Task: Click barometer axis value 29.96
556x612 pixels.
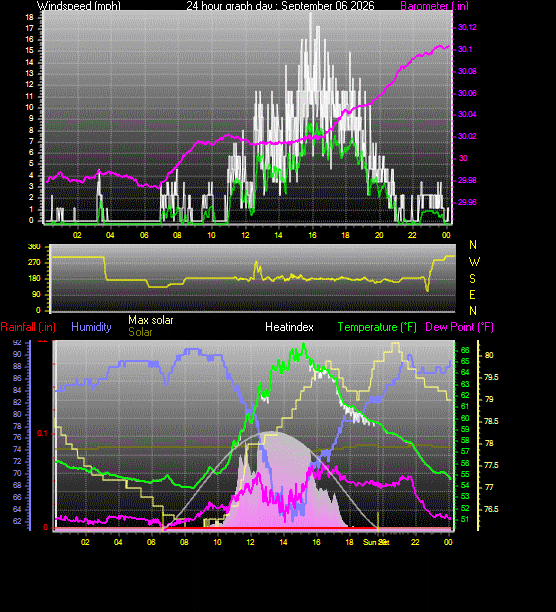Action: [467, 202]
